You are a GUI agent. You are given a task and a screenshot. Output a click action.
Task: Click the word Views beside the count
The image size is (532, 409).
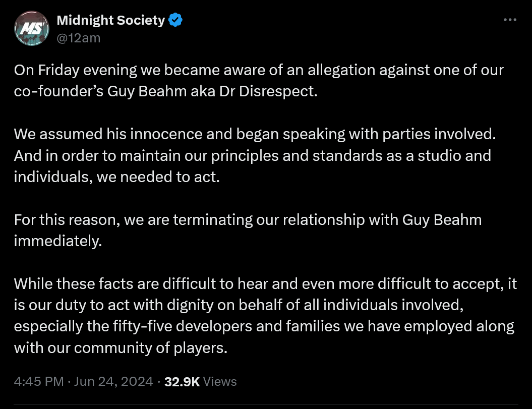pyautogui.click(x=220, y=381)
